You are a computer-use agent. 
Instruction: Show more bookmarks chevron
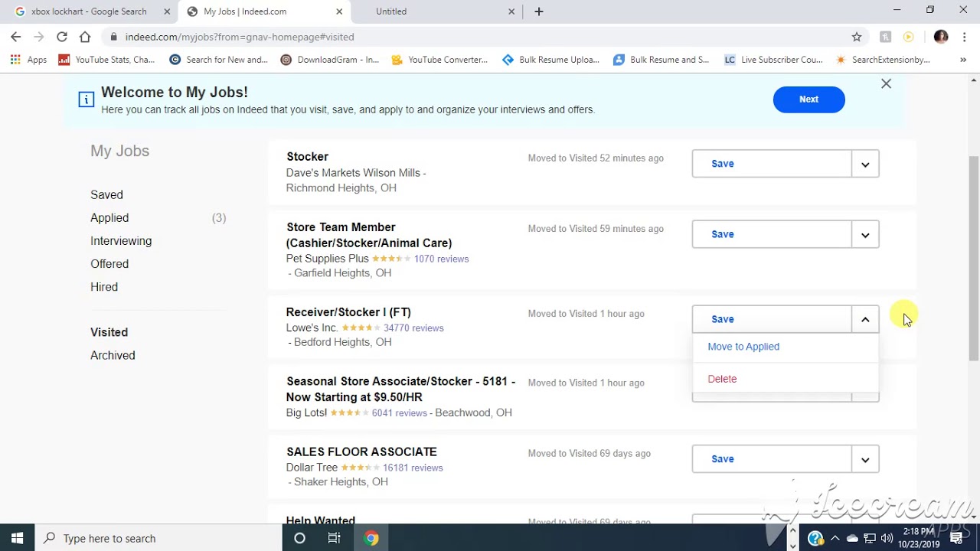point(963,60)
